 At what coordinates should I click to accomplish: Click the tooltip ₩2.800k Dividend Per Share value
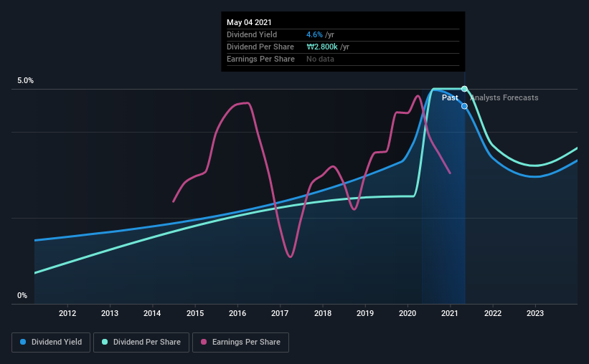click(x=322, y=47)
